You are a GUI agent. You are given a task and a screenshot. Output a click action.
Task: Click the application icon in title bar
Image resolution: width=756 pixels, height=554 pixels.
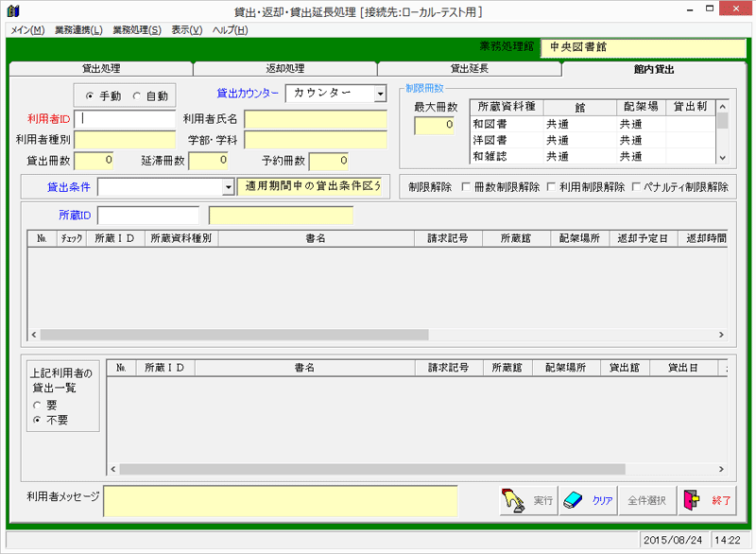tap(11, 11)
